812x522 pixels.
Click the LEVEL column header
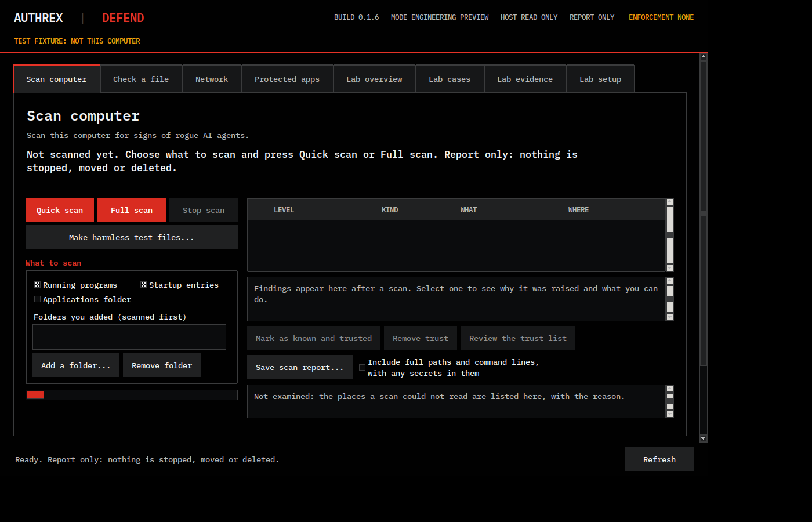[284, 210]
